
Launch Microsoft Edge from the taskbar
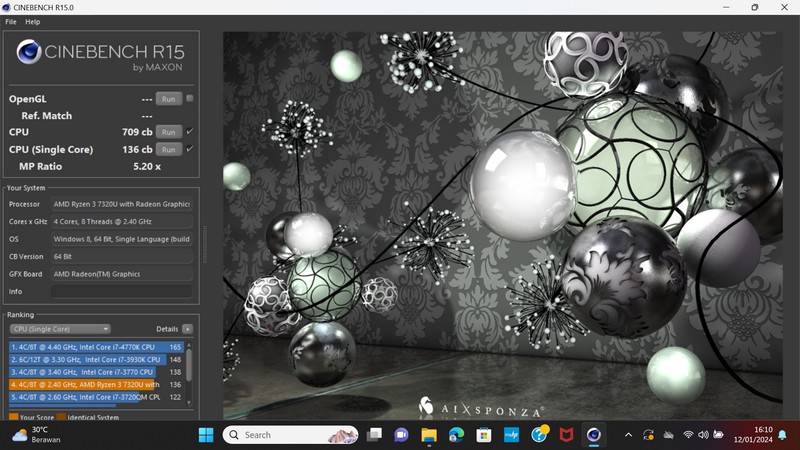(456, 435)
